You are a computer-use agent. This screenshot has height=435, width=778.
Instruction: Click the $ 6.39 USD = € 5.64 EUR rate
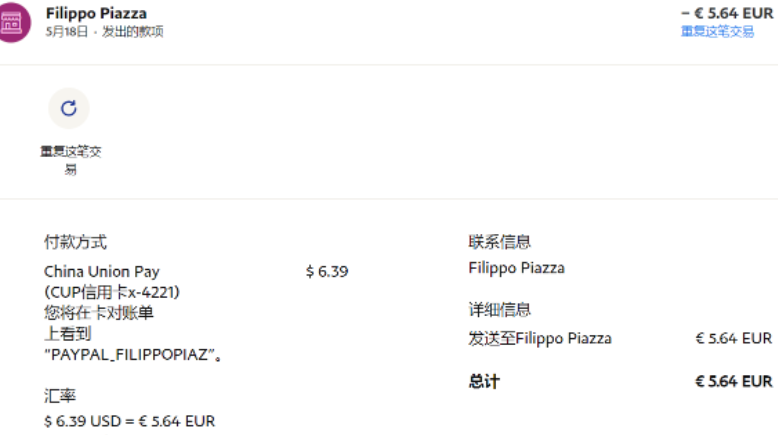click(x=129, y=421)
